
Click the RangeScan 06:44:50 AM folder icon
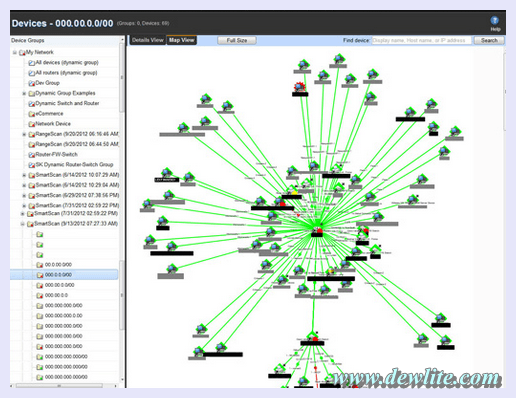[x=32, y=145]
